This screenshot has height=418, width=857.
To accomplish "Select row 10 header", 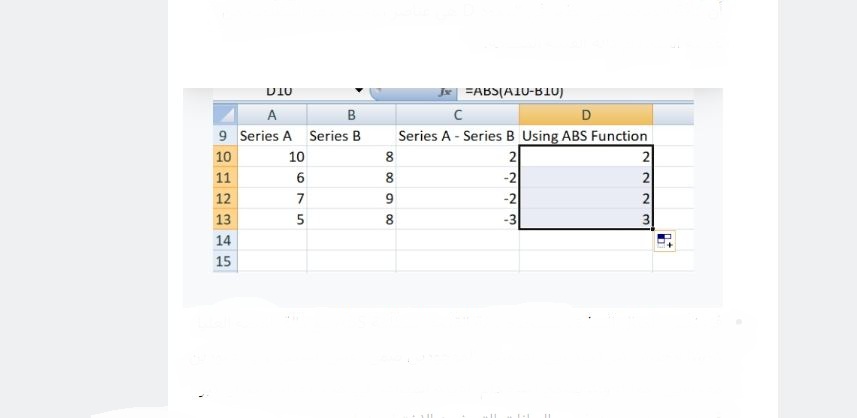I will 224,156.
